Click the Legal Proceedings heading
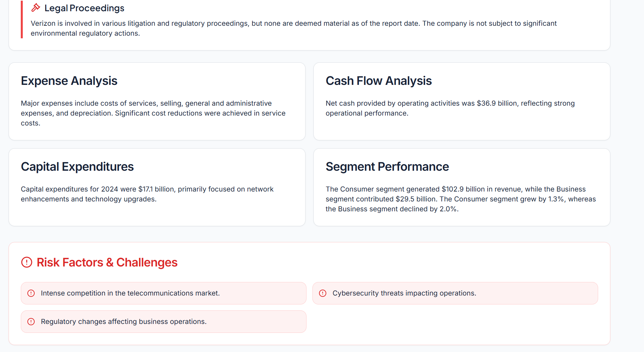Screen dimensions: 644x352 coord(84,8)
